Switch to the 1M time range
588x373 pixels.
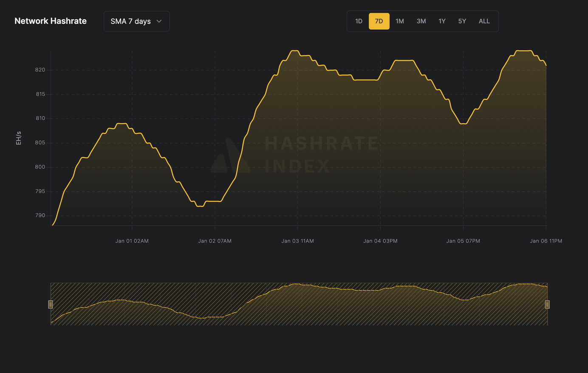400,21
